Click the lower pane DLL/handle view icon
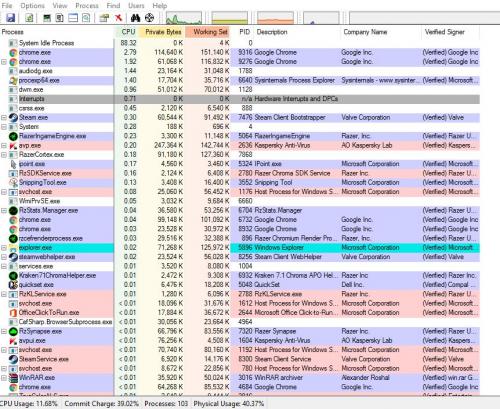 [x=86, y=18]
